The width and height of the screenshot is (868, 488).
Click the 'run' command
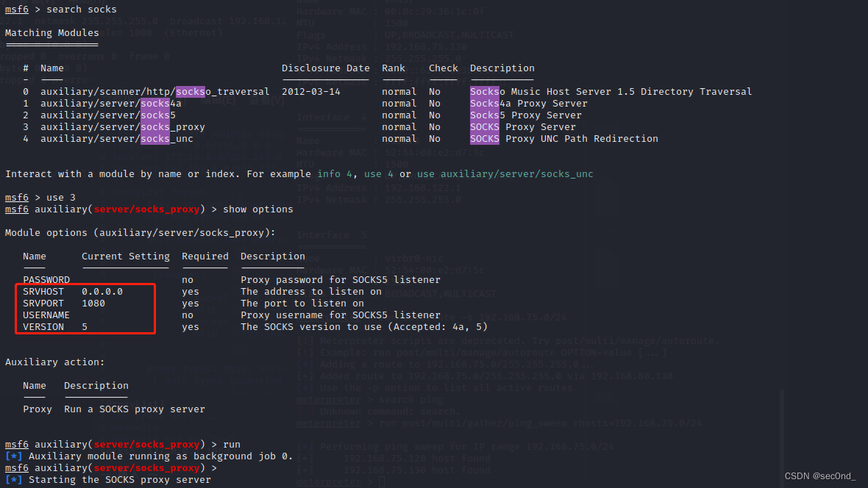tap(232, 445)
